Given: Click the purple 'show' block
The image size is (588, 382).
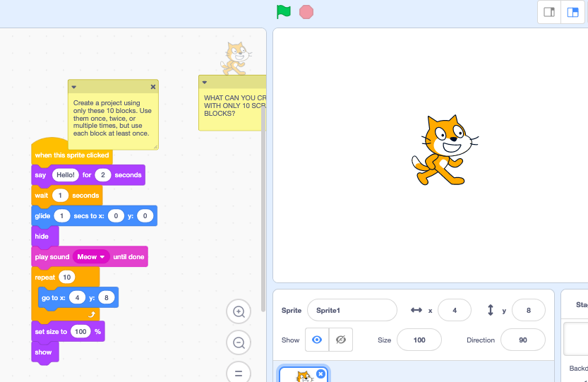Looking at the screenshot, I should 44,352.
